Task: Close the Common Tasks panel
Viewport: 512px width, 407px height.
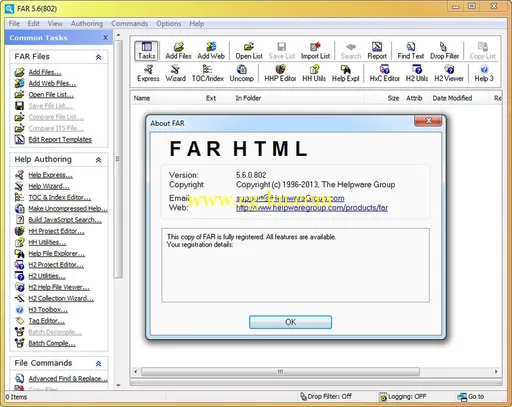Action: 105,38
